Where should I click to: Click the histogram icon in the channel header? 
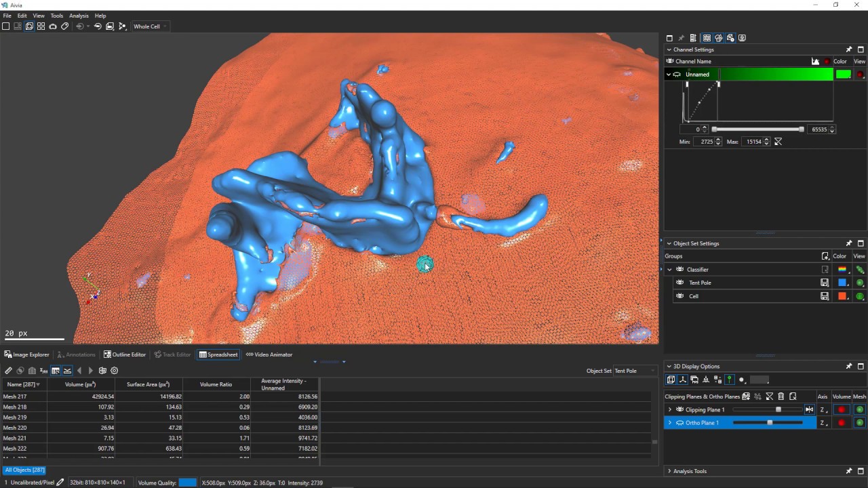tap(816, 61)
